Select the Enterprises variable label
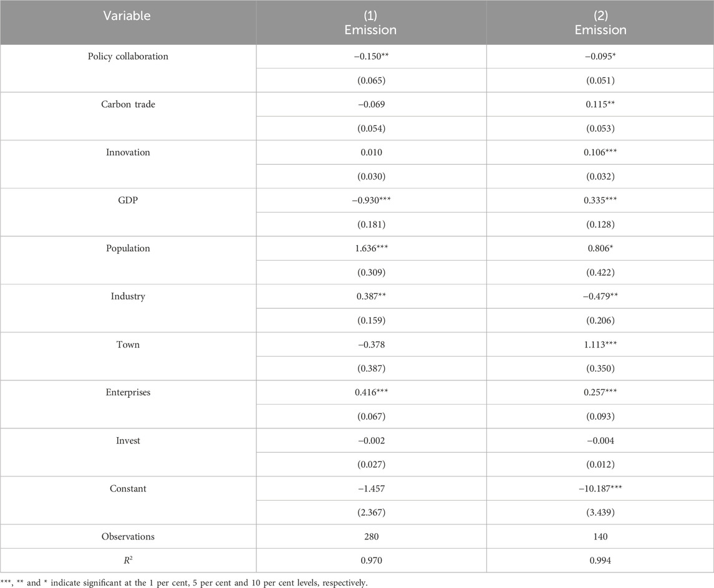The image size is (714, 588). point(128,393)
